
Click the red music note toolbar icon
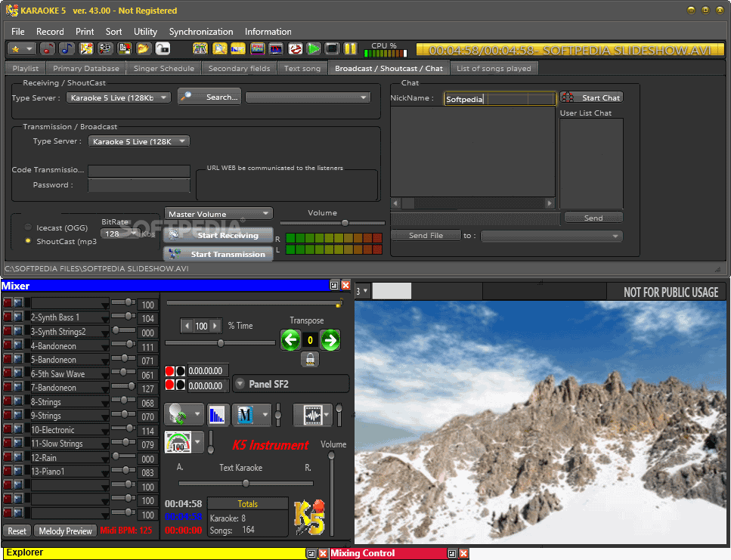48,48
